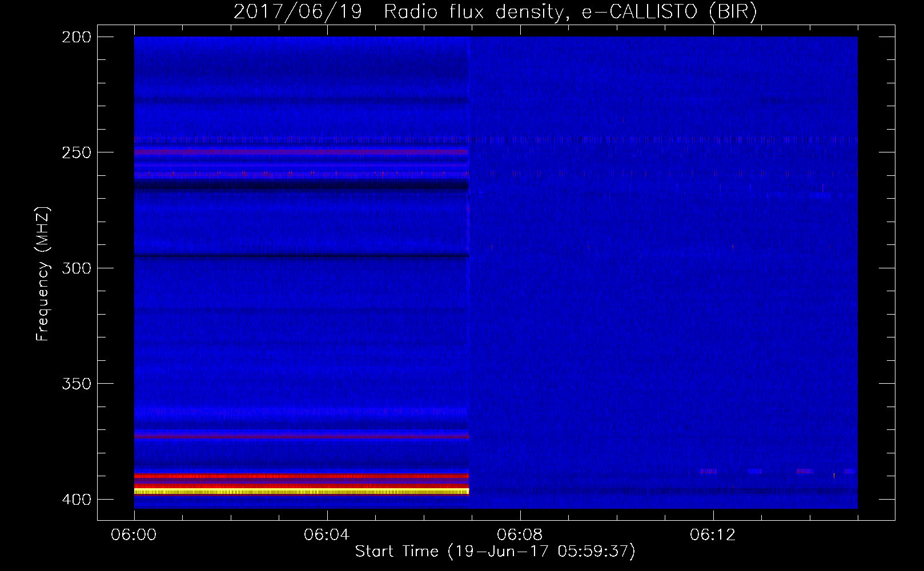Click the 06:08 time tick label
Image resolution: width=924 pixels, height=571 pixels.
tap(520, 534)
